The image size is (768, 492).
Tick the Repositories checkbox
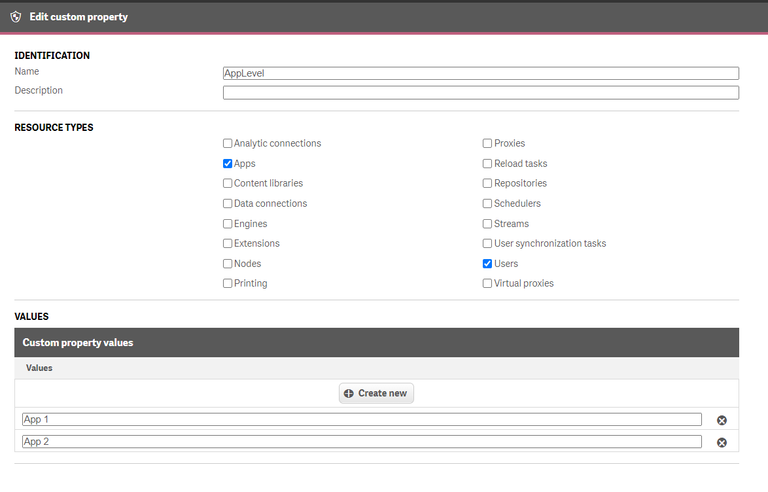point(487,183)
